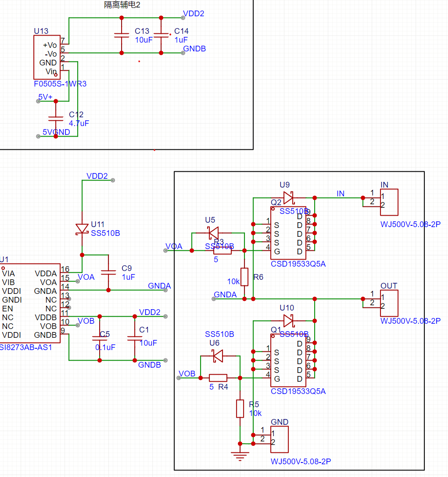Select the U11 diode symbol

tap(82, 229)
